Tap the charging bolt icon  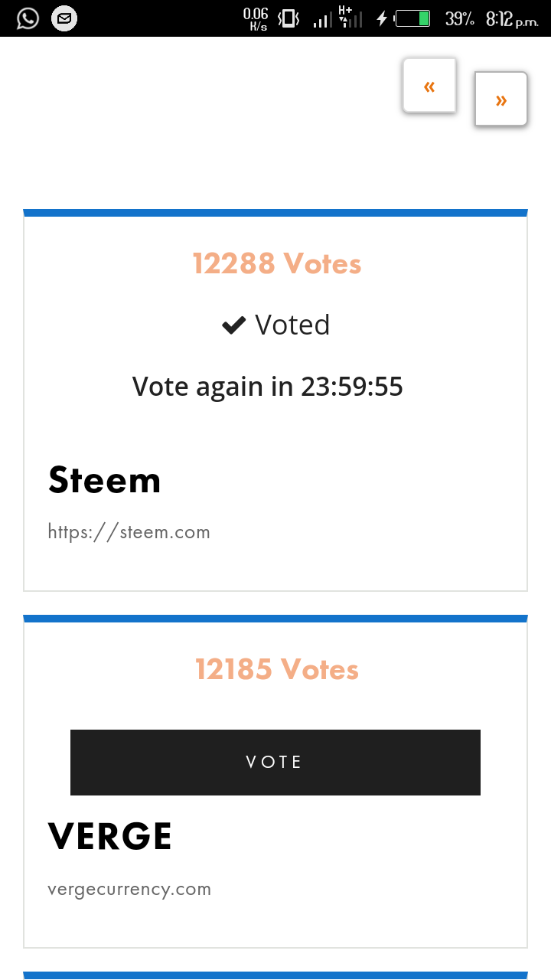tap(382, 18)
